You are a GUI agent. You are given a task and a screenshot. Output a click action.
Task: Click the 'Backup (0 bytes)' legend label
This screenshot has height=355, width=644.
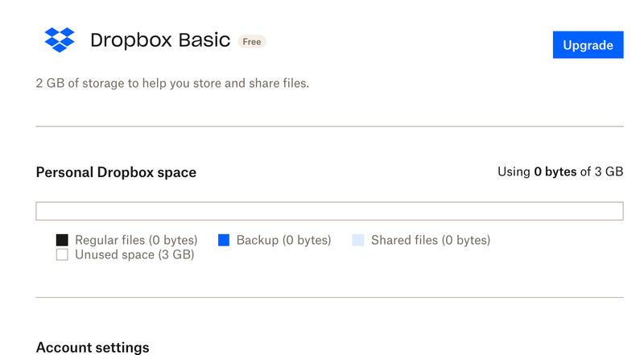[283, 240]
